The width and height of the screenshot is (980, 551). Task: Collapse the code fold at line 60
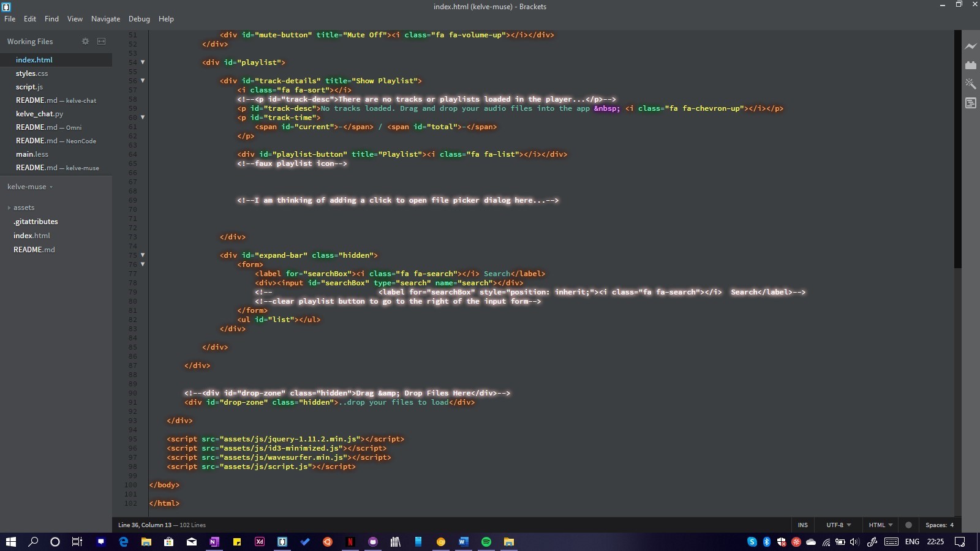(143, 117)
